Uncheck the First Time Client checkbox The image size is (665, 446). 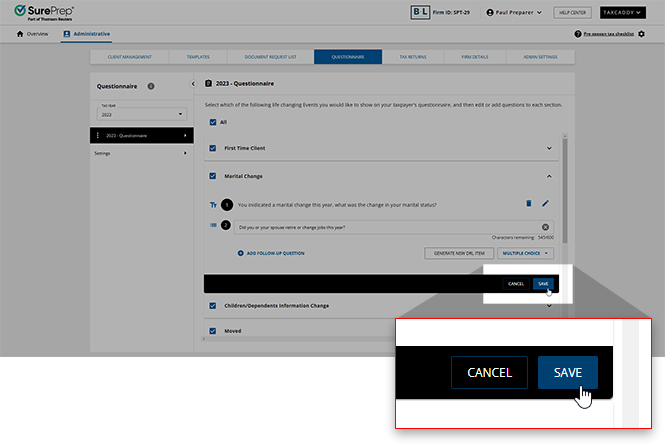point(213,148)
